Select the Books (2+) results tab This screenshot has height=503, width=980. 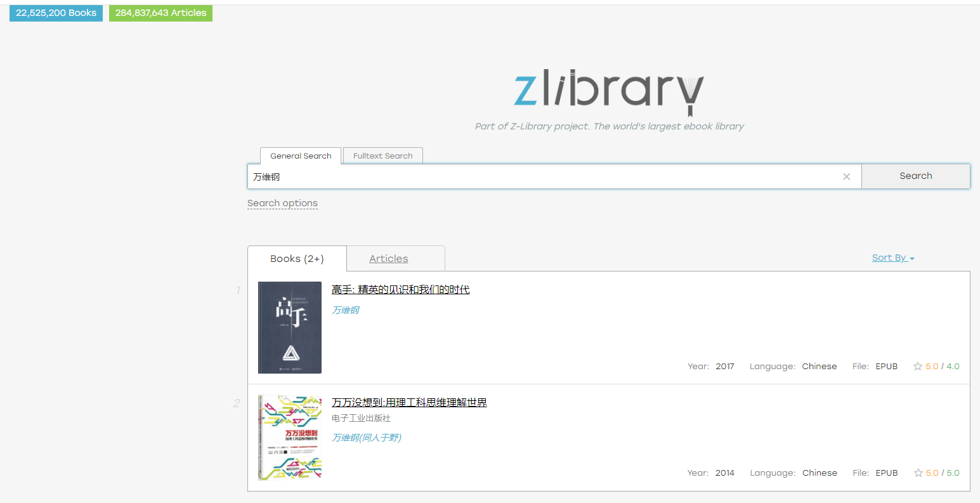[296, 258]
